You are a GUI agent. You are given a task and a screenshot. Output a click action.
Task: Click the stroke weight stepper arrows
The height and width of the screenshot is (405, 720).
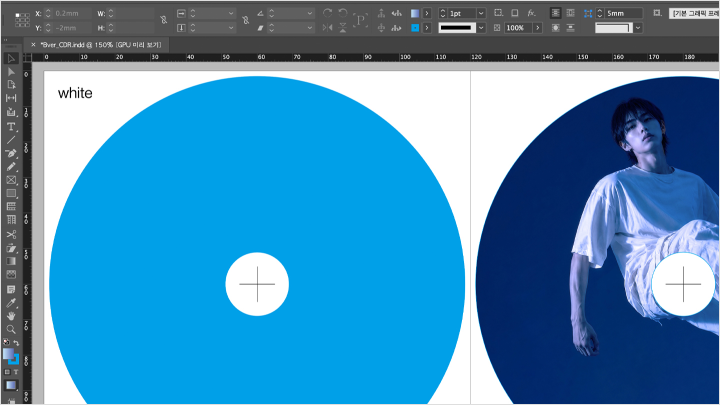coord(443,14)
